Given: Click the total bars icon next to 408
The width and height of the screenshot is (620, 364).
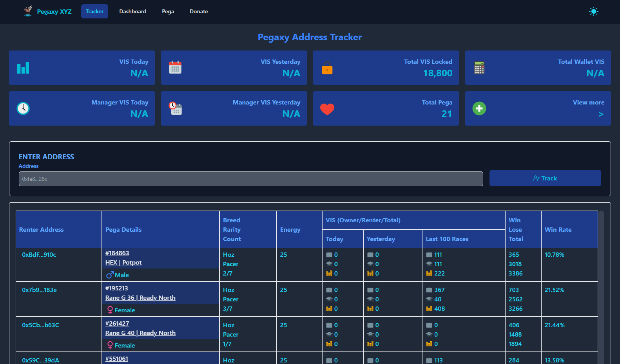Looking at the screenshot, I should click(x=429, y=308).
